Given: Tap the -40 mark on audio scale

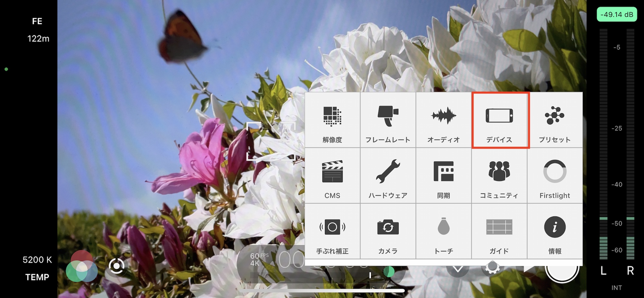Looking at the screenshot, I should coord(617,184).
